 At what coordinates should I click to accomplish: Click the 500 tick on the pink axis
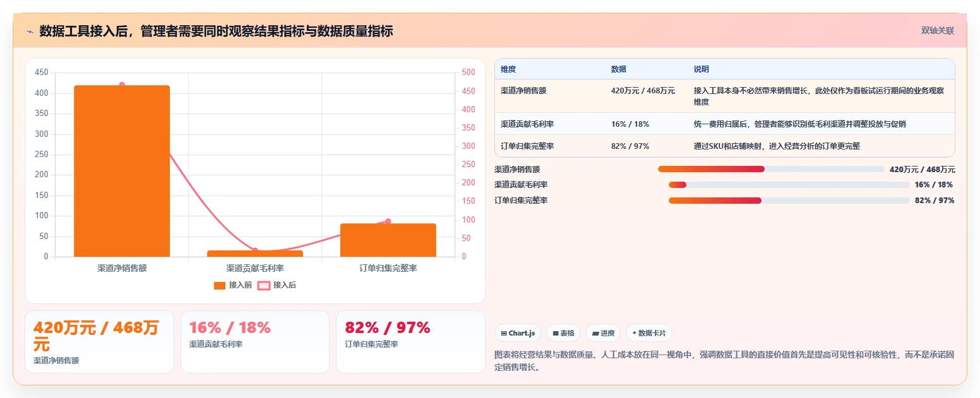(469, 73)
